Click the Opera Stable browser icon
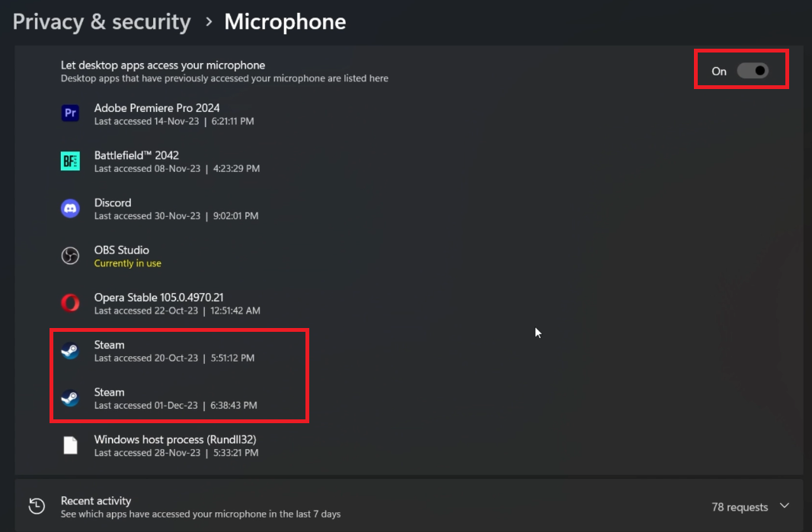 tap(70, 303)
